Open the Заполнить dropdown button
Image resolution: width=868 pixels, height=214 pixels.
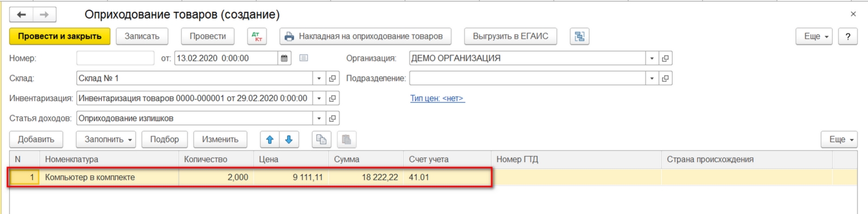[106, 140]
